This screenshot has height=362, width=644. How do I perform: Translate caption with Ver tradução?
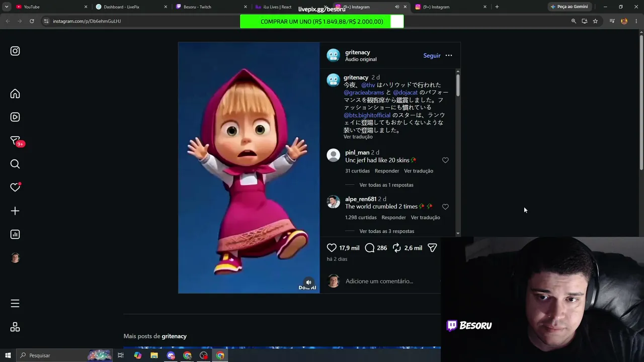(x=358, y=137)
